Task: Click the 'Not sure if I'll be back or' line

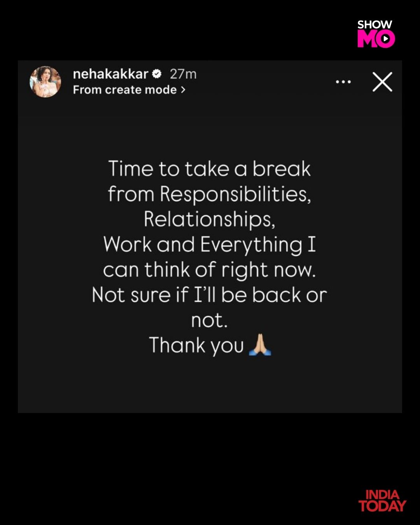Action: point(210,295)
